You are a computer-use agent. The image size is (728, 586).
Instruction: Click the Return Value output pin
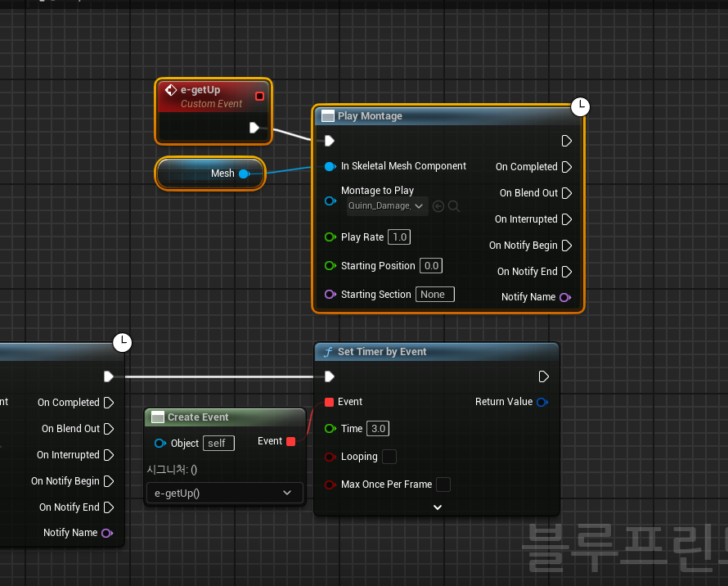(x=542, y=402)
